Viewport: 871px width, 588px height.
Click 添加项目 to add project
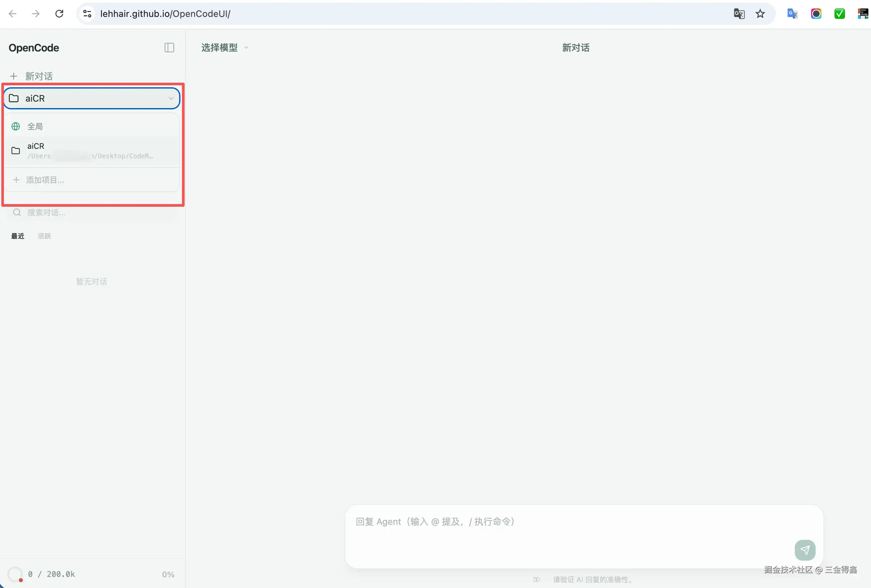(x=45, y=180)
